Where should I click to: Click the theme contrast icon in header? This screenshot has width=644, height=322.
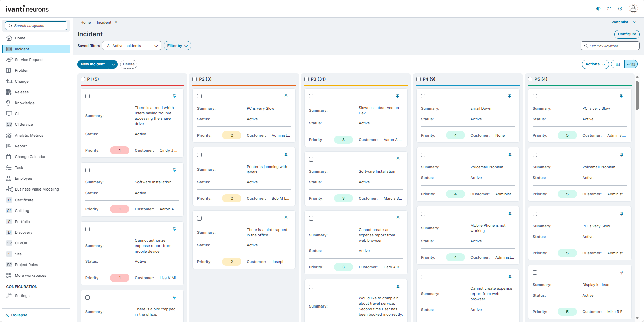coord(598,9)
